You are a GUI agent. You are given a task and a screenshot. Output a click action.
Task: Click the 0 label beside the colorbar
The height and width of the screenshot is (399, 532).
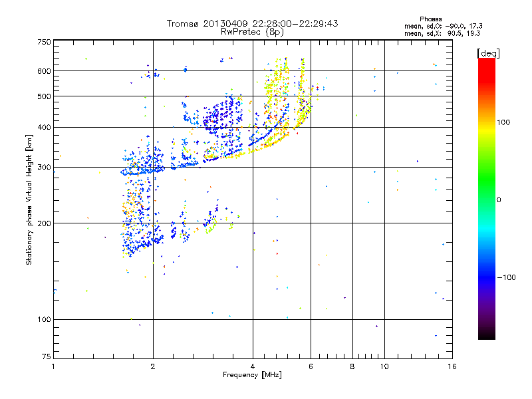tap(499, 200)
